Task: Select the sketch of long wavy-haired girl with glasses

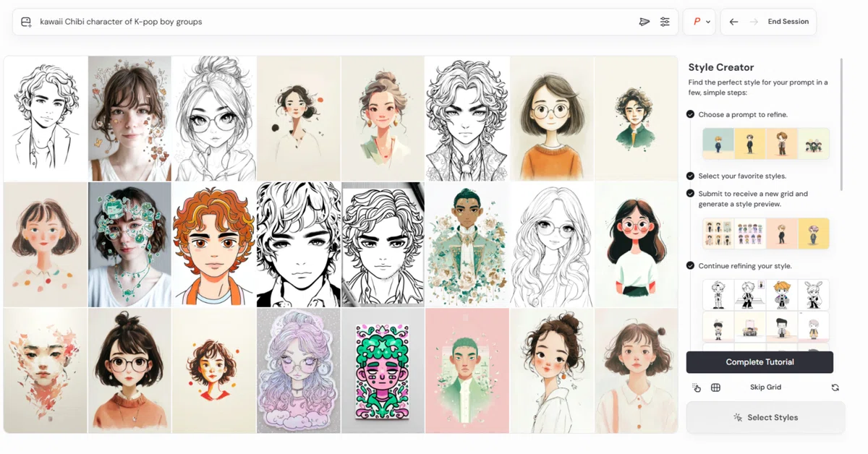Action: pyautogui.click(x=553, y=244)
